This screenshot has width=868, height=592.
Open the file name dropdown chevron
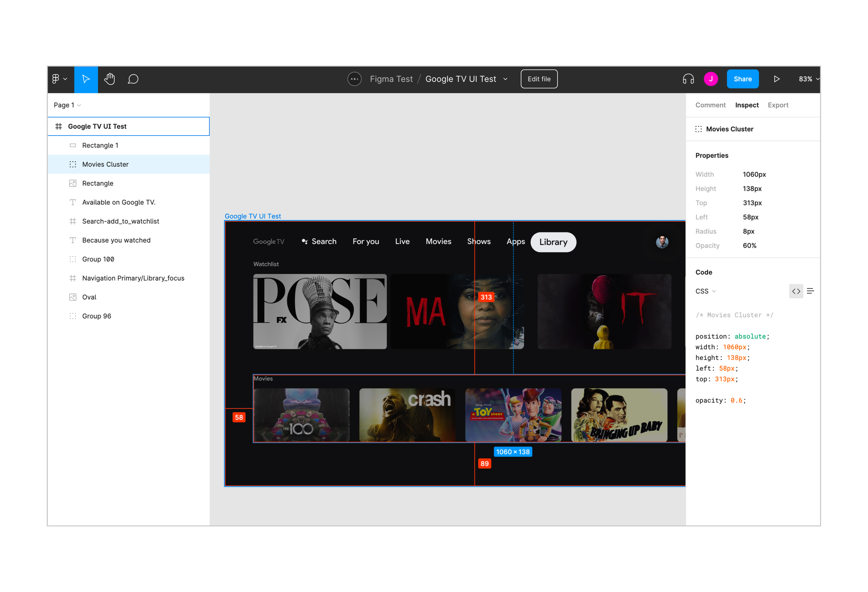point(505,79)
